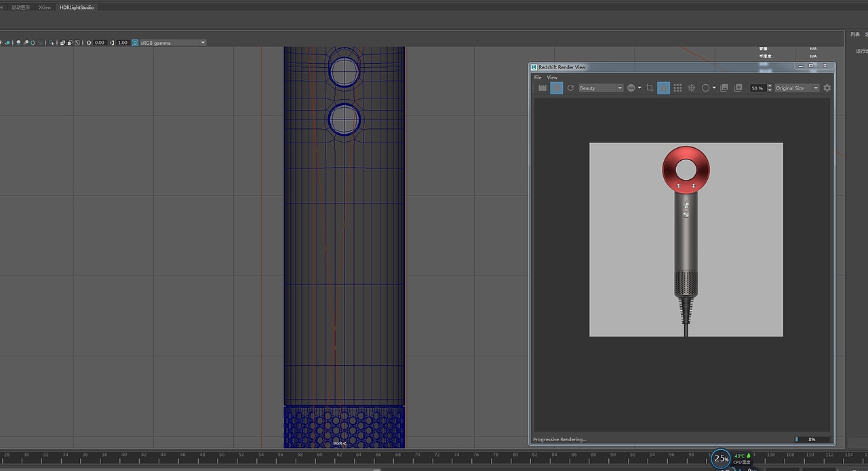
Task: Click the 列表 tab in the right panel
Action: [x=855, y=35]
